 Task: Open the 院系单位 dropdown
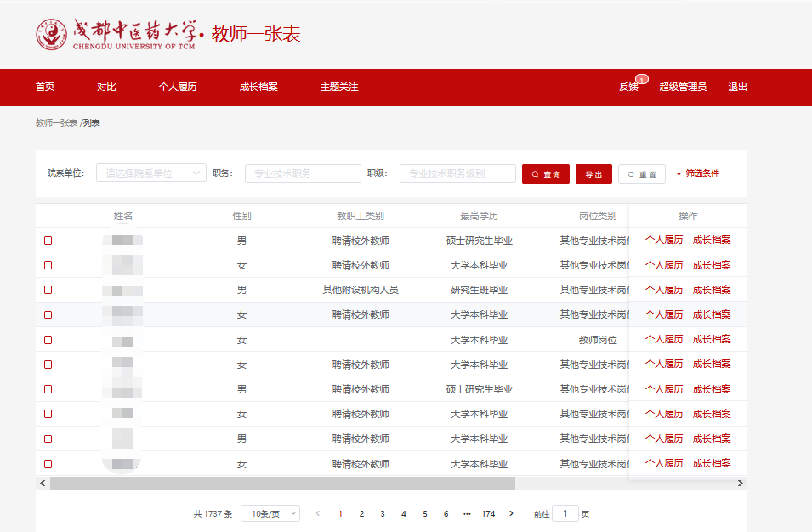(x=151, y=173)
